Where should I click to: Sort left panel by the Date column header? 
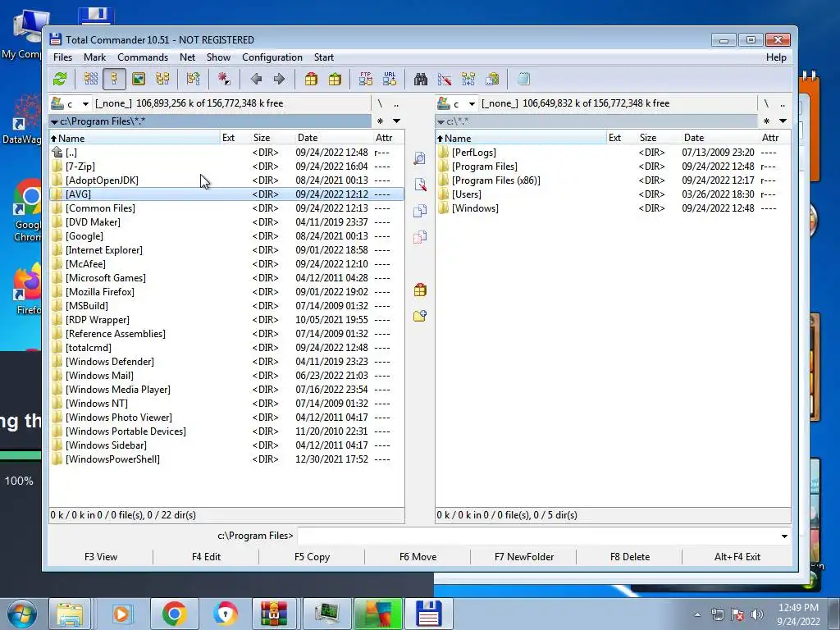coord(332,138)
